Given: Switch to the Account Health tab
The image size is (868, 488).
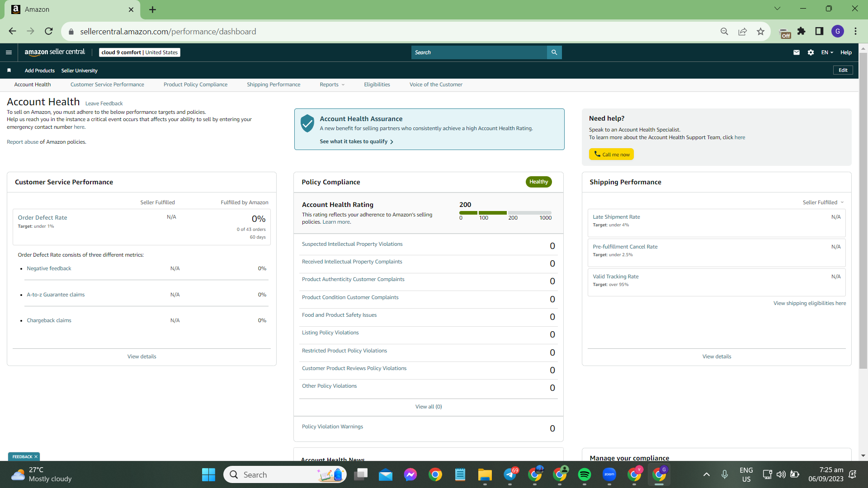Looking at the screenshot, I should [x=33, y=84].
